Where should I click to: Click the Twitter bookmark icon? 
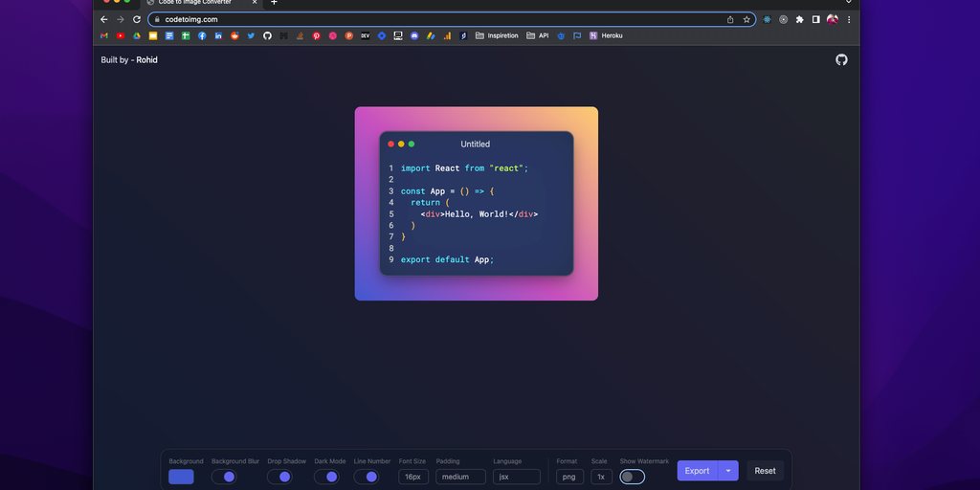251,35
